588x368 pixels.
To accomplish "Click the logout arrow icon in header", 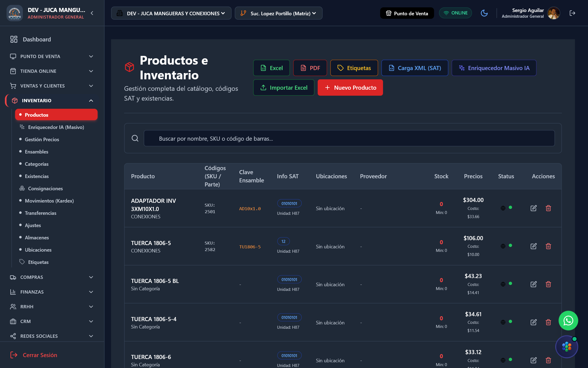I will (x=572, y=13).
